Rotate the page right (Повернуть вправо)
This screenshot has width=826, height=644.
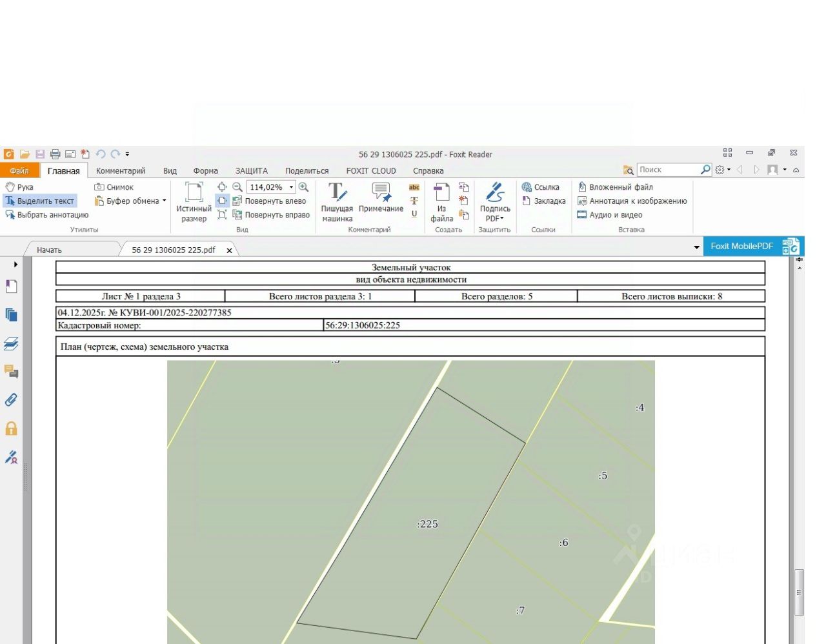[271, 215]
